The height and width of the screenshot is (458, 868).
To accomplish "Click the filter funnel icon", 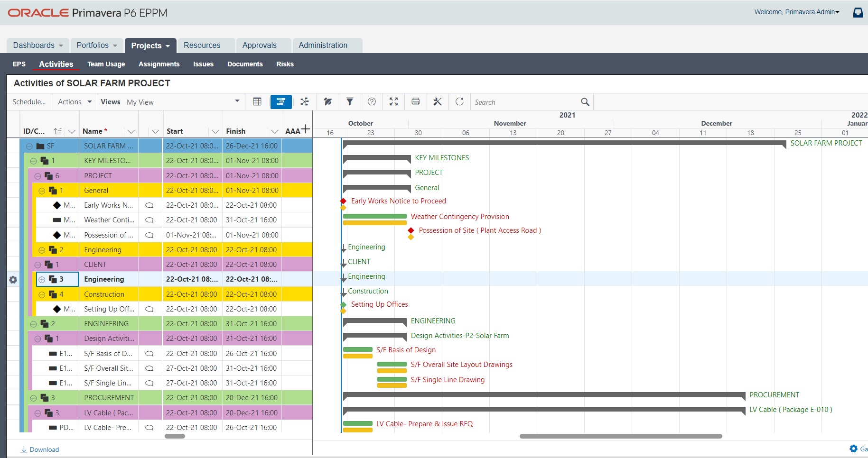I will click(350, 101).
